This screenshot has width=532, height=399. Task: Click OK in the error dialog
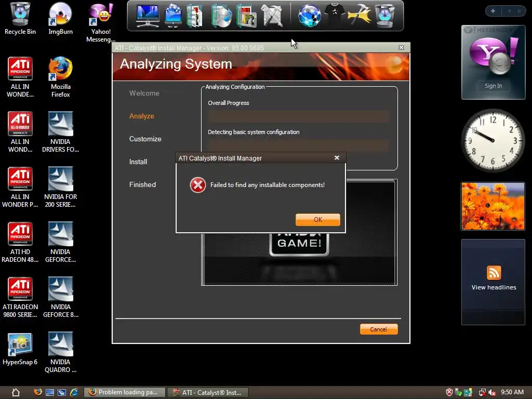[x=317, y=220]
